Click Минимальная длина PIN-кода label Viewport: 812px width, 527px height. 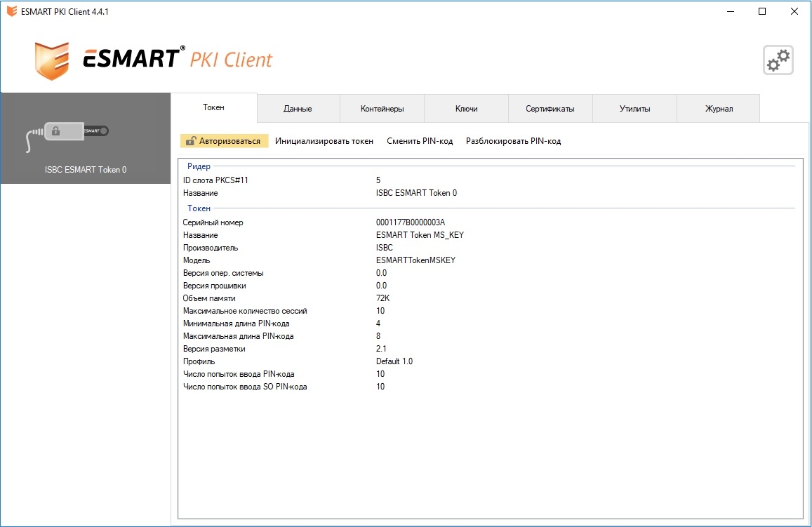pos(236,323)
